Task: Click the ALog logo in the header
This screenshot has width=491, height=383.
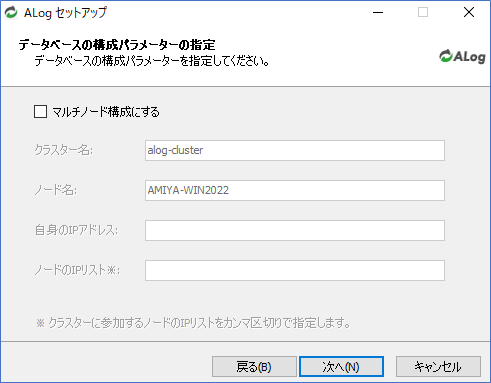Action: click(x=462, y=57)
